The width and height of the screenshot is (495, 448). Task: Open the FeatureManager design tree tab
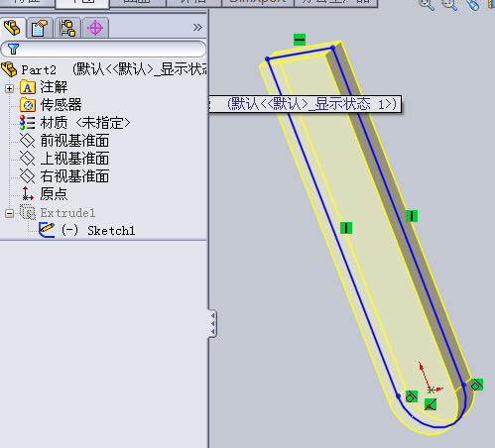(13, 28)
